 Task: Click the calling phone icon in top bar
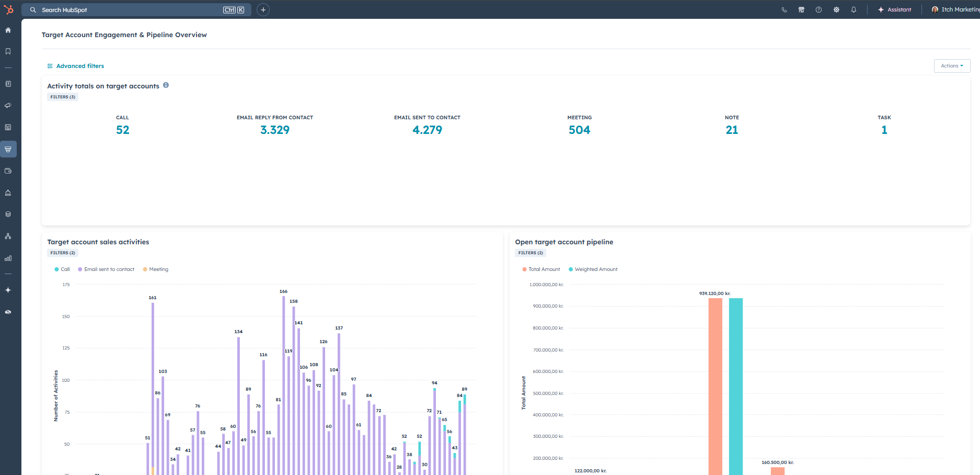784,9
